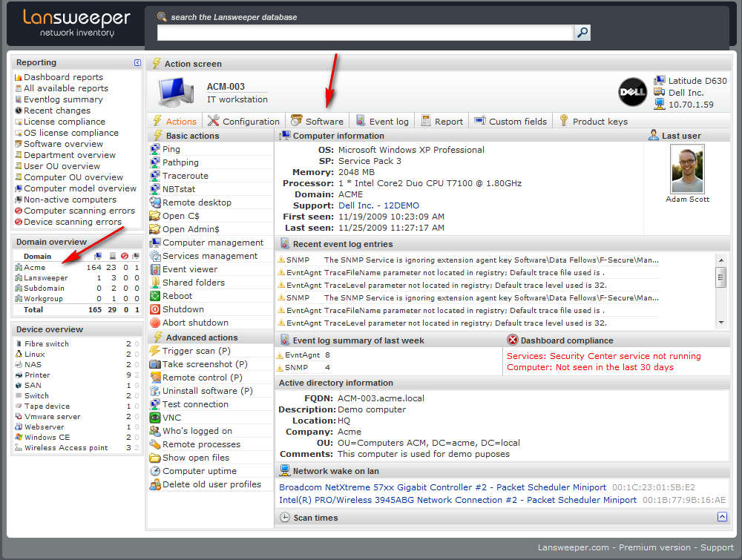Click the Take screenshot camera icon

point(155,364)
